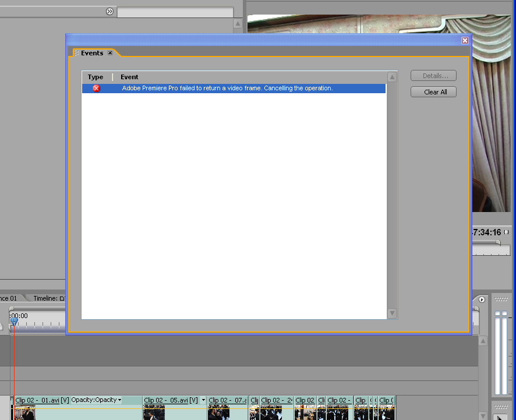Select the 'failed to return a video frame' event
This screenshot has width=516, height=420.
pyautogui.click(x=234, y=88)
